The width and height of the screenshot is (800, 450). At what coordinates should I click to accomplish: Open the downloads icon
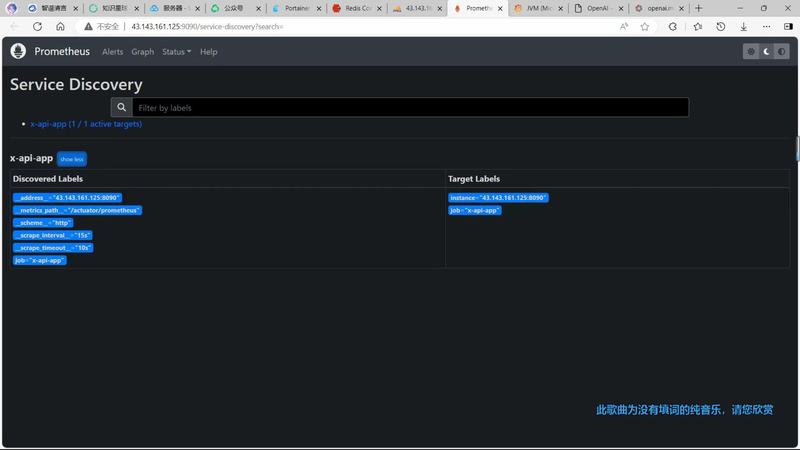[x=743, y=27]
